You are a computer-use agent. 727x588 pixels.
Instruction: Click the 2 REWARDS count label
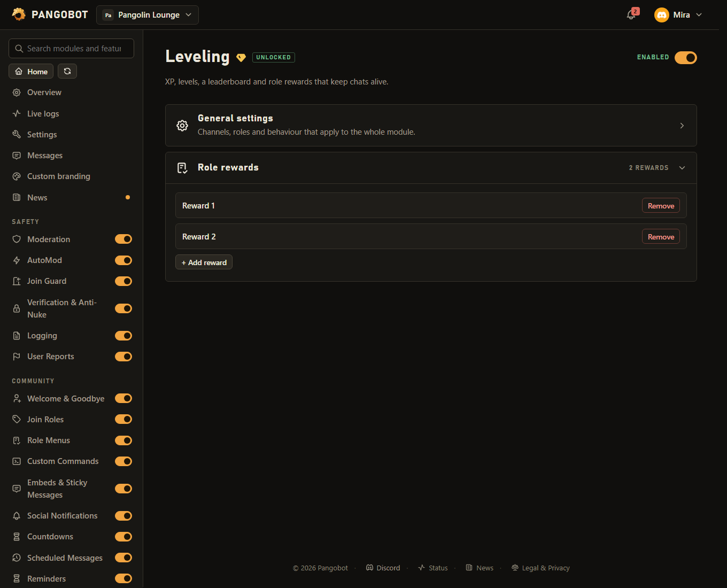(648, 168)
